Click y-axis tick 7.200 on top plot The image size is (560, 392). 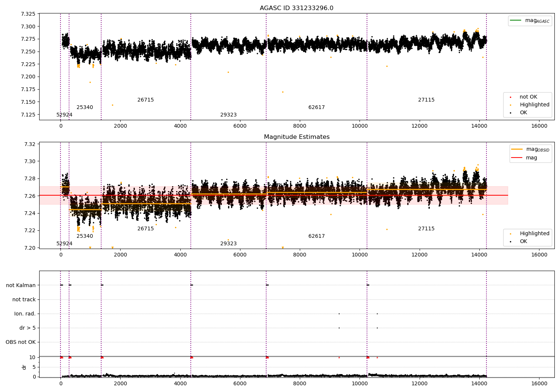pos(28,77)
